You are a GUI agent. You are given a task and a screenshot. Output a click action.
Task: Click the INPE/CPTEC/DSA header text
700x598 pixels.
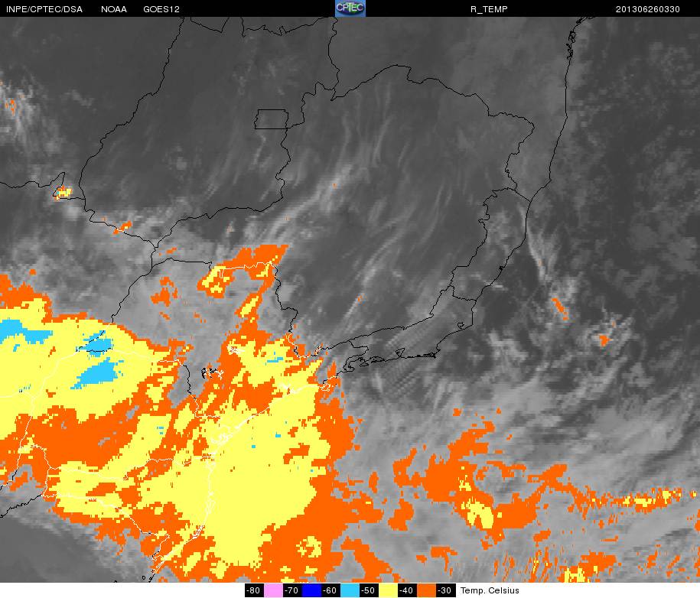[44, 9]
